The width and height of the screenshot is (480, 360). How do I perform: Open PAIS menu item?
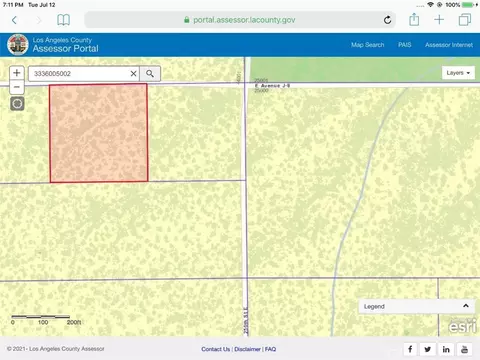405,45
